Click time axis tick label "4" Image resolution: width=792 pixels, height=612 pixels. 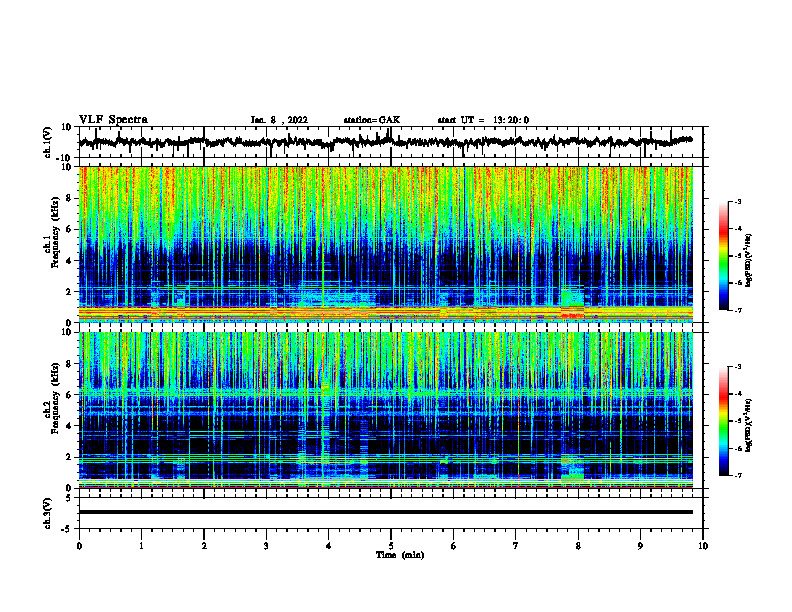click(x=329, y=546)
